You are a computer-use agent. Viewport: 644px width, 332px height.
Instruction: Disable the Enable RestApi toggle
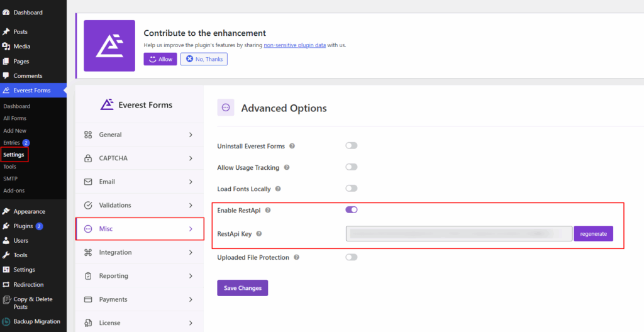pyautogui.click(x=351, y=210)
